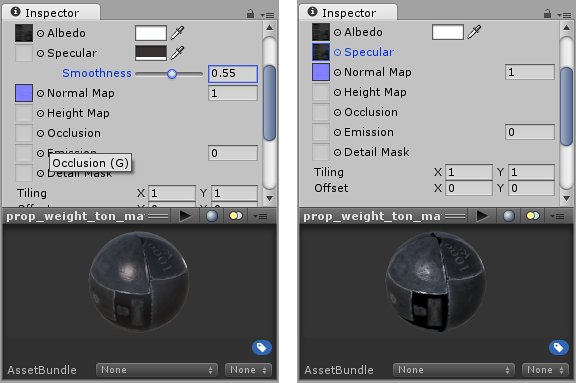Edit the Smoothness value field 0.55
Screen dimensions: 576x383
[x=233, y=73]
